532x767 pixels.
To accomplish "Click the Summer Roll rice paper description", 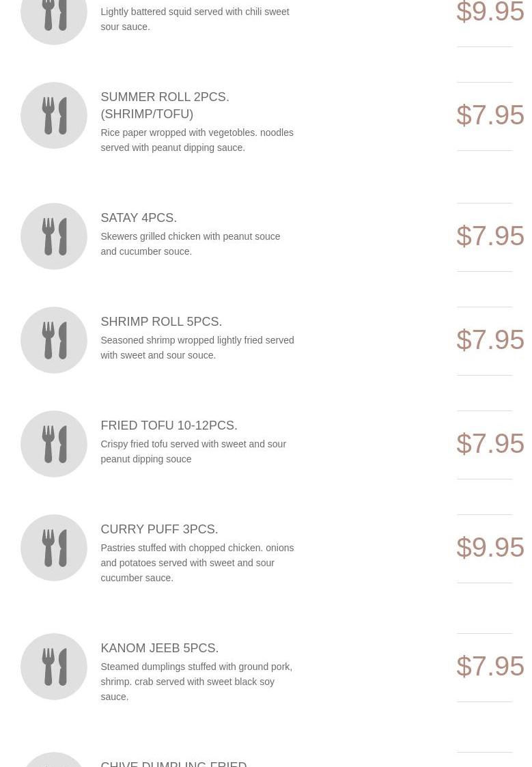I will 197,140.
